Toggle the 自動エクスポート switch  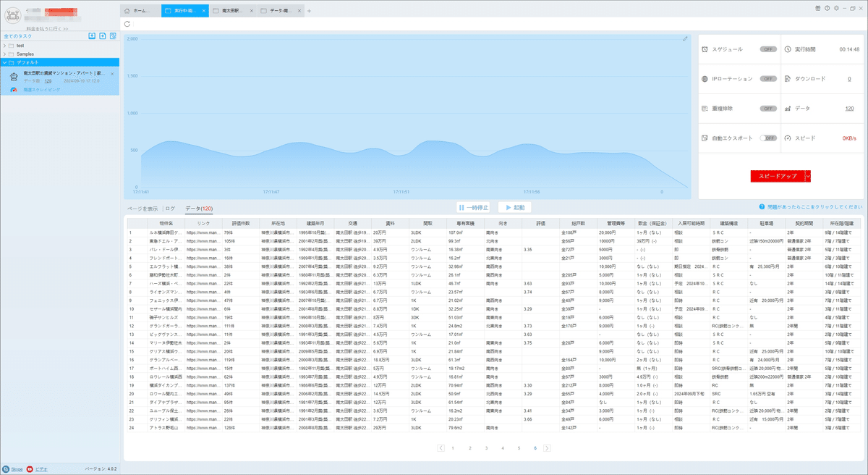pyautogui.click(x=768, y=138)
